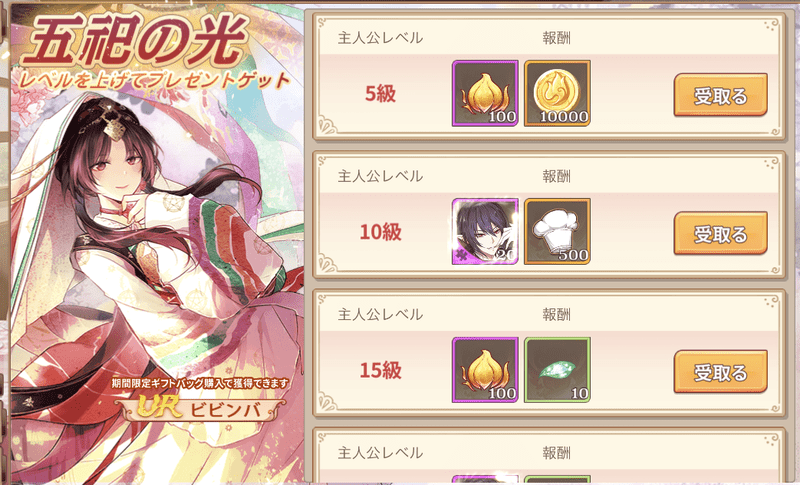Inspect the green leaf 10 reward icon
800x485 pixels.
pyautogui.click(x=557, y=370)
